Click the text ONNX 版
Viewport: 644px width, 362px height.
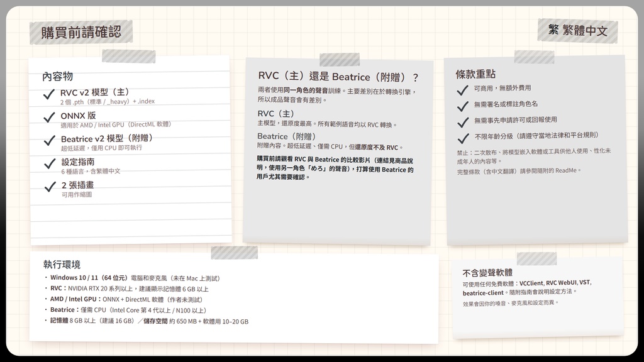(x=78, y=116)
